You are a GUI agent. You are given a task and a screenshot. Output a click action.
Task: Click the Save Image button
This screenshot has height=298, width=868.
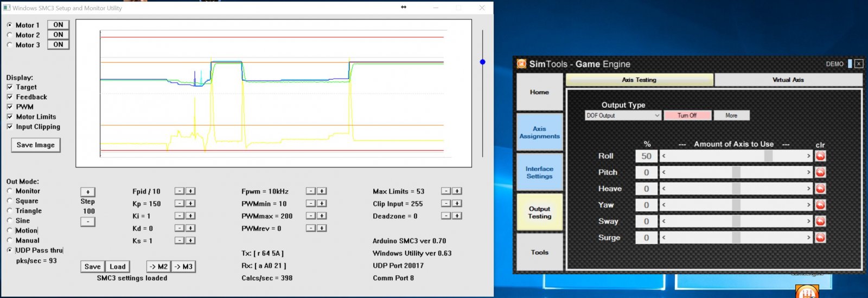36,145
